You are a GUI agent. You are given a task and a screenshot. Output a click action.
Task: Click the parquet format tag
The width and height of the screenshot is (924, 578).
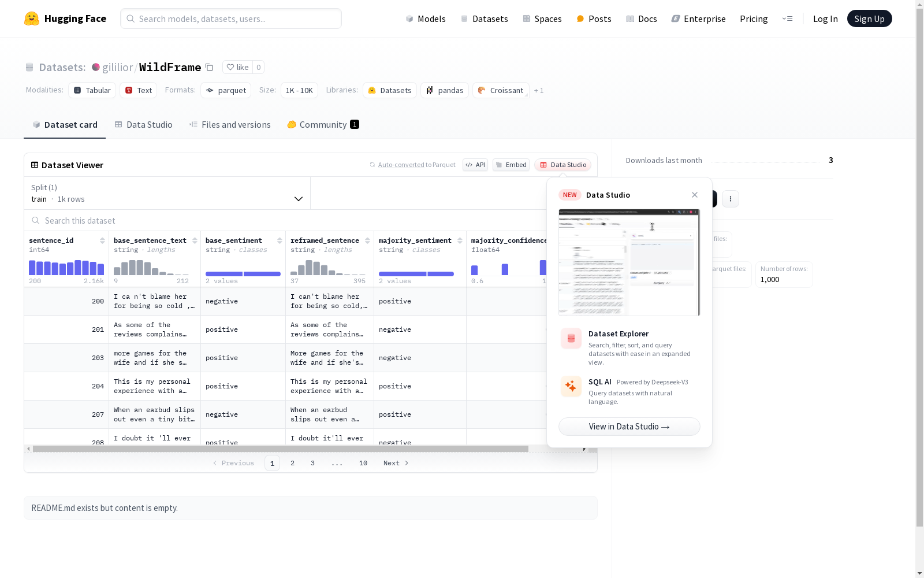226,90
